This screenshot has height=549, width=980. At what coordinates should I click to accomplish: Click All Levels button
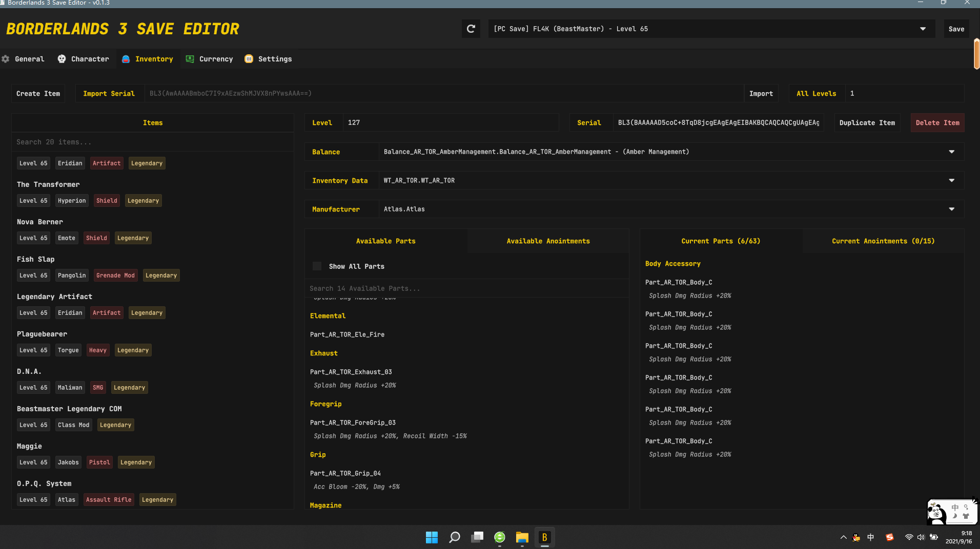coord(816,93)
